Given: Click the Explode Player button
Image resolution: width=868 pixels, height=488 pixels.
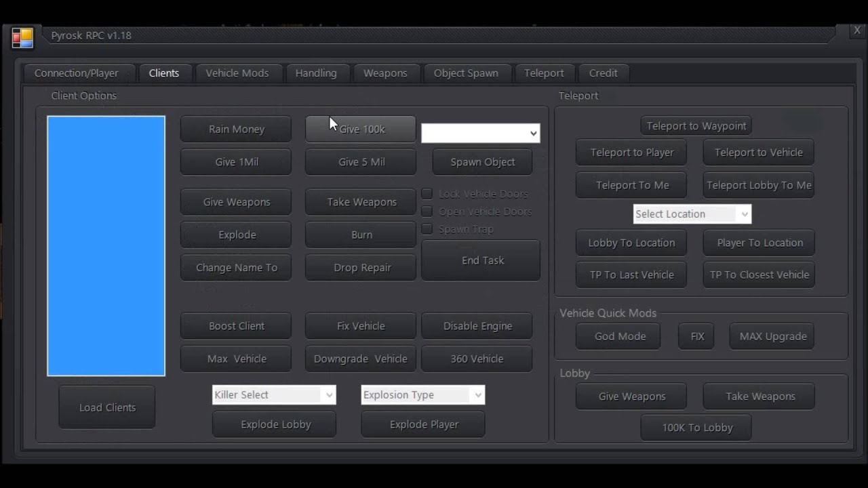Looking at the screenshot, I should 424,424.
